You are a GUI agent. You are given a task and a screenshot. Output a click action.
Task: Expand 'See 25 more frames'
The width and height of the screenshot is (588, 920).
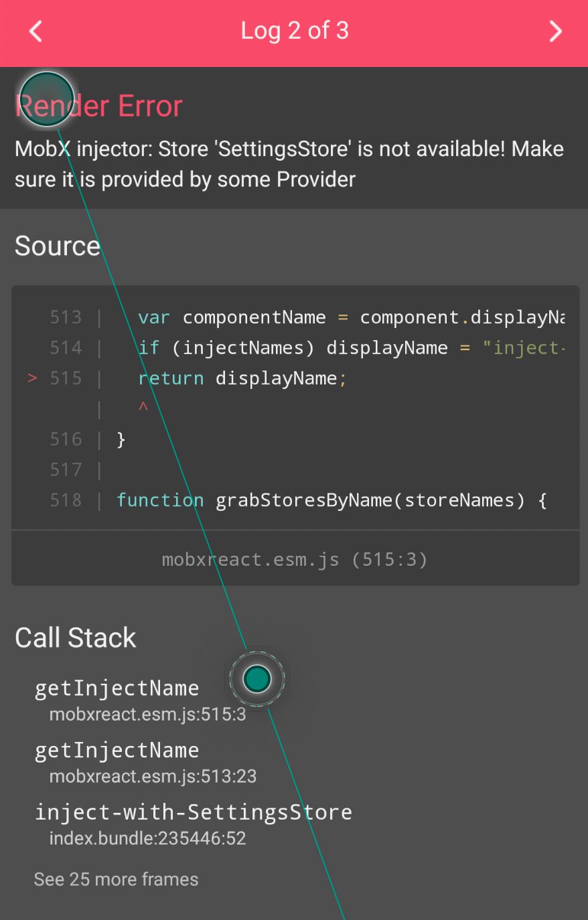tap(117, 879)
